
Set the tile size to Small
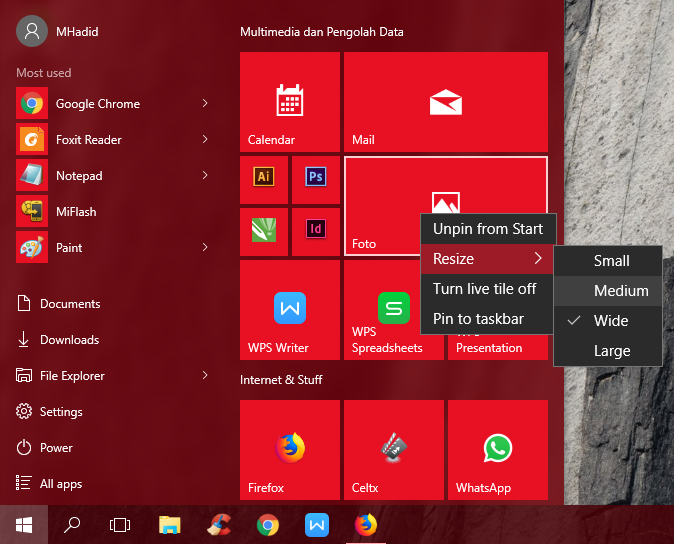click(611, 261)
